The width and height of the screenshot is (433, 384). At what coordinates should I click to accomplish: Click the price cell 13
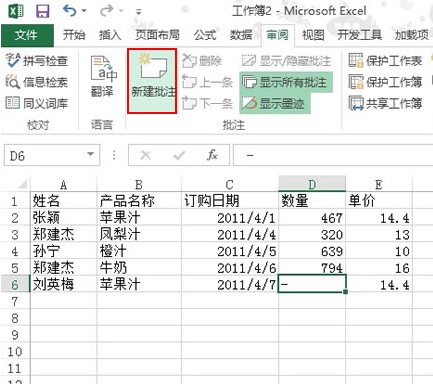[379, 234]
